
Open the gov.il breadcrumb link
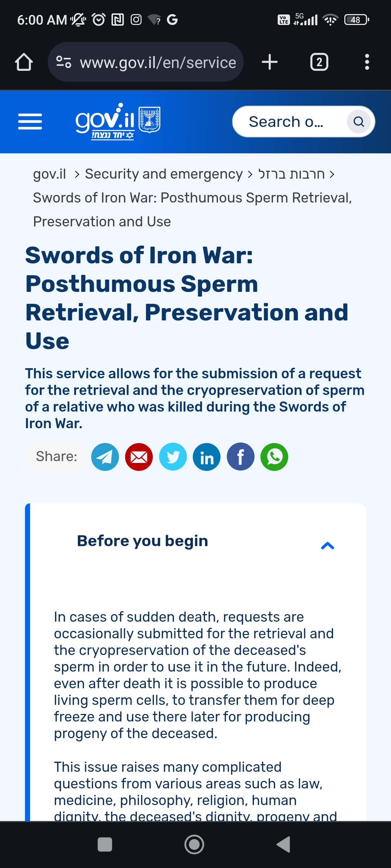[50, 174]
